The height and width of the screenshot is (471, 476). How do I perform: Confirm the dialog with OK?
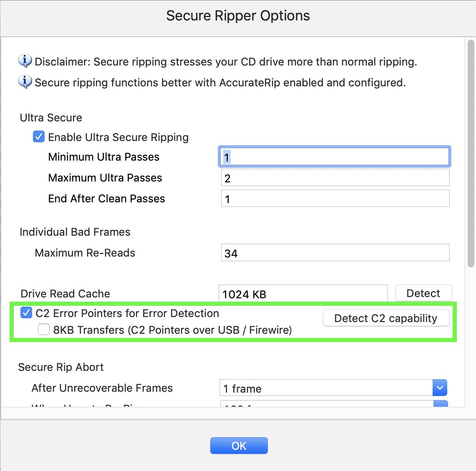click(x=239, y=446)
